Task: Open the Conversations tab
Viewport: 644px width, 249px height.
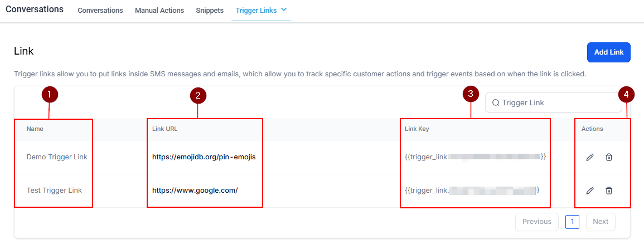Action: [x=100, y=11]
